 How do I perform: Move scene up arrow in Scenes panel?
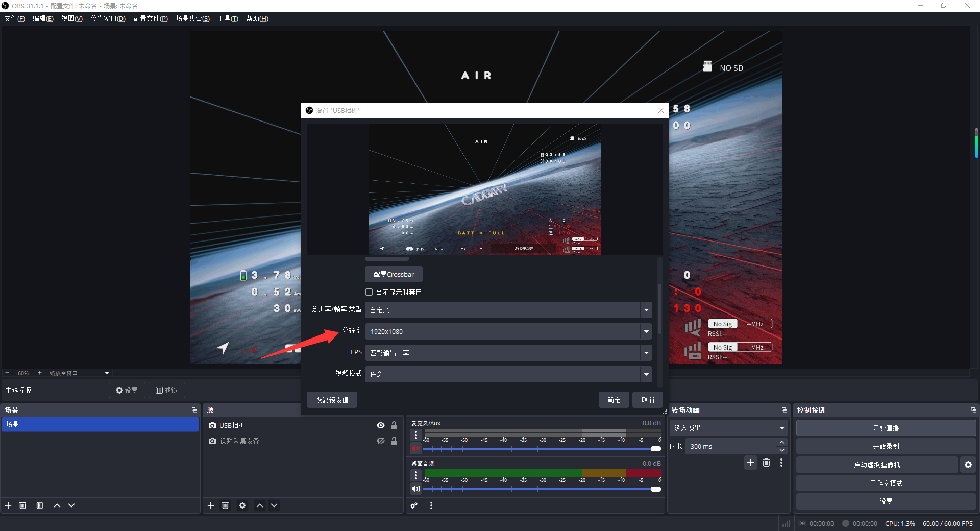(x=57, y=505)
